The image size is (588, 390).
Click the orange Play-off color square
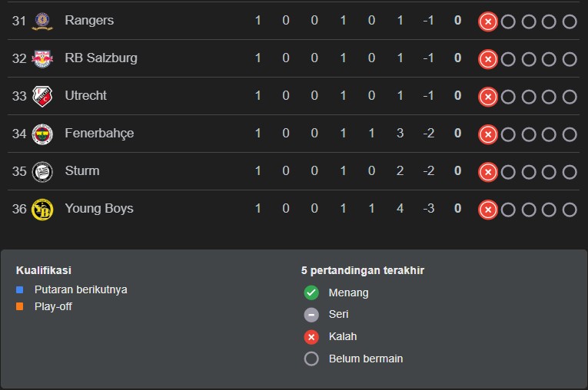[20, 307]
